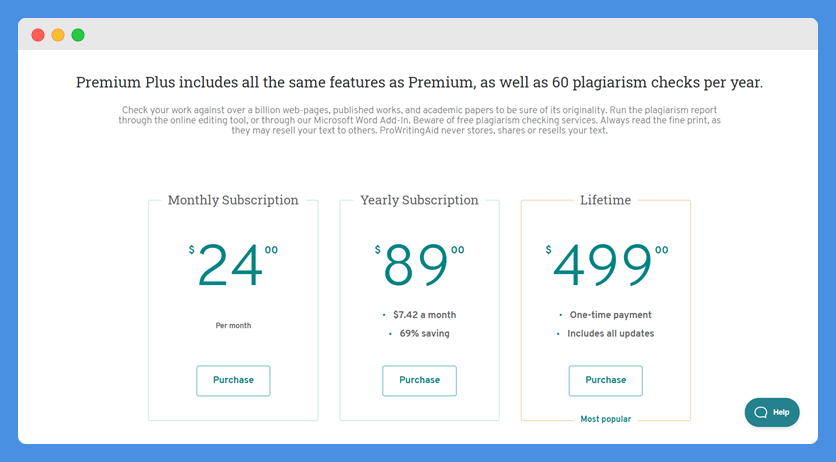Click the Most popular label
Image resolution: width=836 pixels, height=462 pixels.
(x=605, y=419)
